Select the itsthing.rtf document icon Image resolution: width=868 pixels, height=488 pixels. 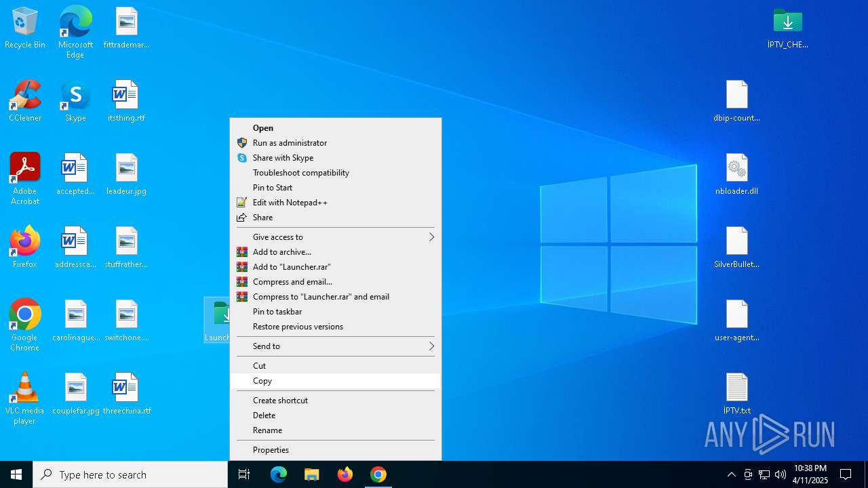[126, 102]
